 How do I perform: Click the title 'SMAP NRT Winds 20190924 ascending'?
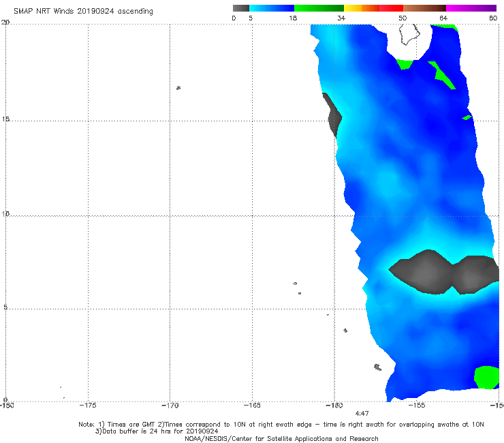click(x=83, y=11)
